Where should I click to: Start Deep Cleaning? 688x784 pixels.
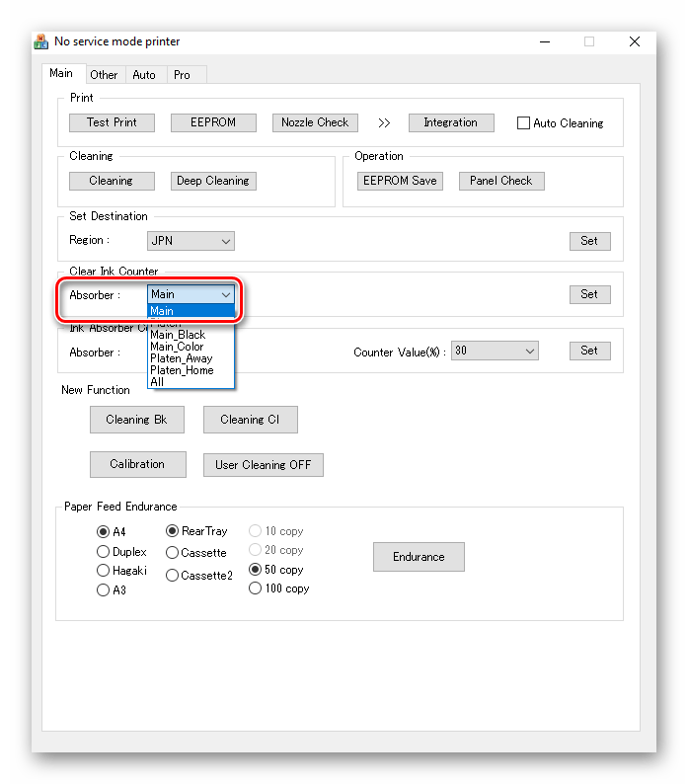click(x=213, y=181)
